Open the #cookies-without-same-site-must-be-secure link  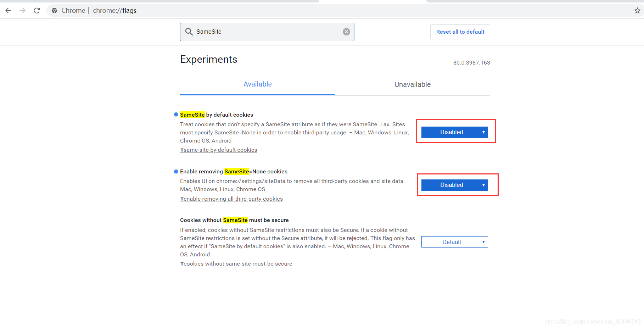236,263
